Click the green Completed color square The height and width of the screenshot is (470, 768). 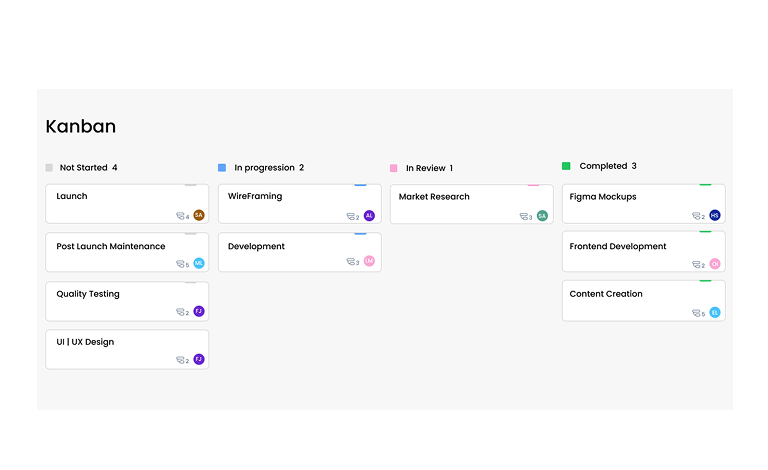[566, 166]
